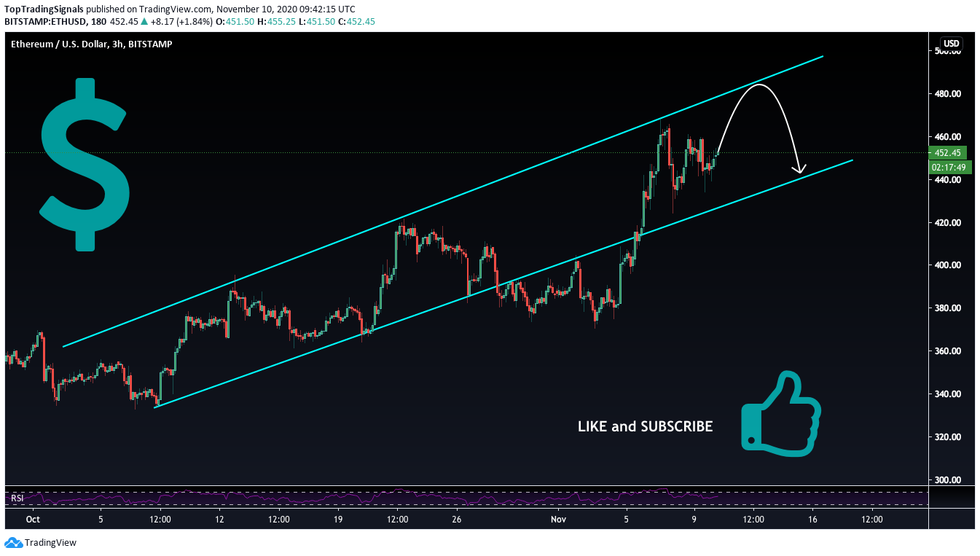
Task: Click the 460.00 price axis label
Action: coord(946,137)
